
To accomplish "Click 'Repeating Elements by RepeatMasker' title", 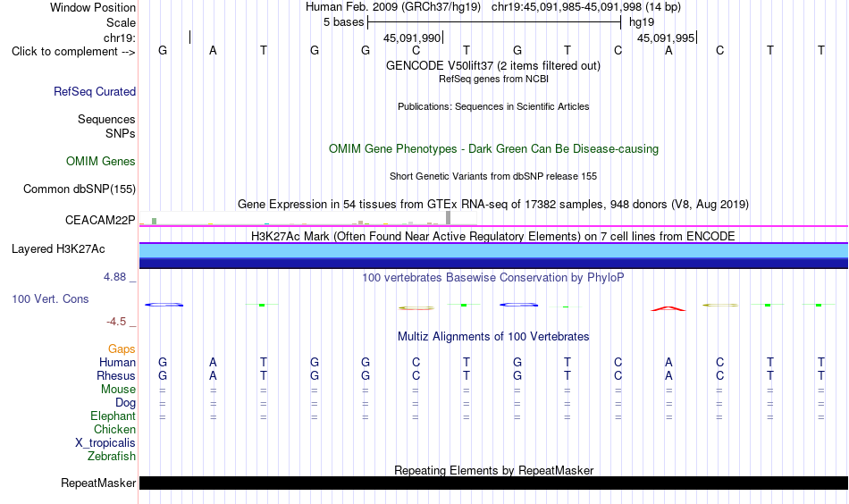I will coord(493,470).
